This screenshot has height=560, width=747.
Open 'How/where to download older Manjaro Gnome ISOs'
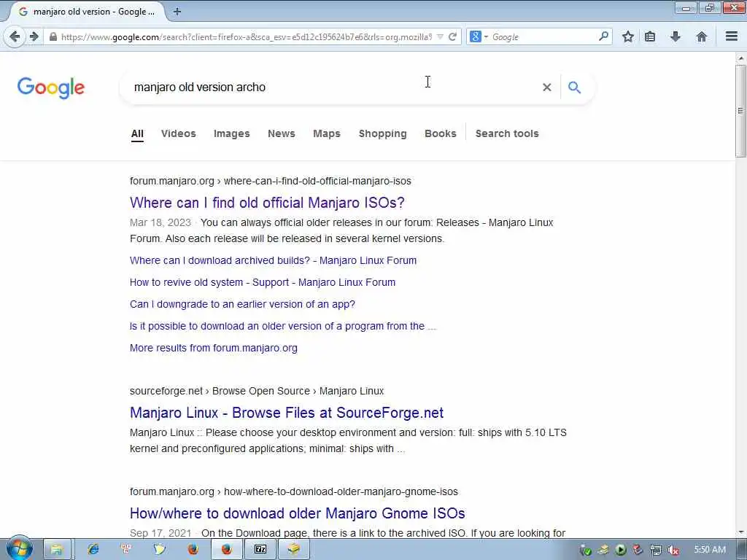click(x=298, y=513)
